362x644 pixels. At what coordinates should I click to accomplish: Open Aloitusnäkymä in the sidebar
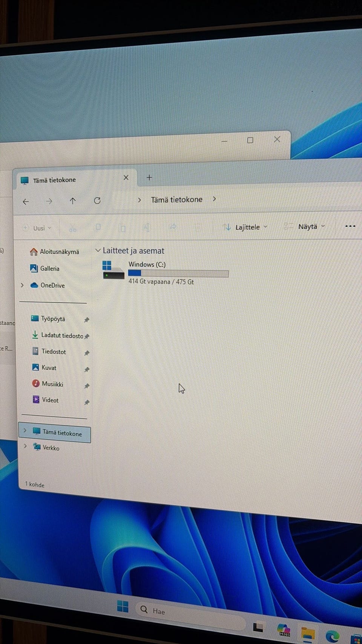pos(55,252)
